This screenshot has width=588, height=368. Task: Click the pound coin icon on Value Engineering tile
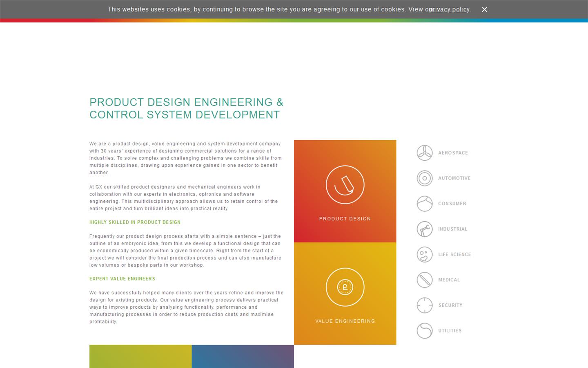coord(345,287)
